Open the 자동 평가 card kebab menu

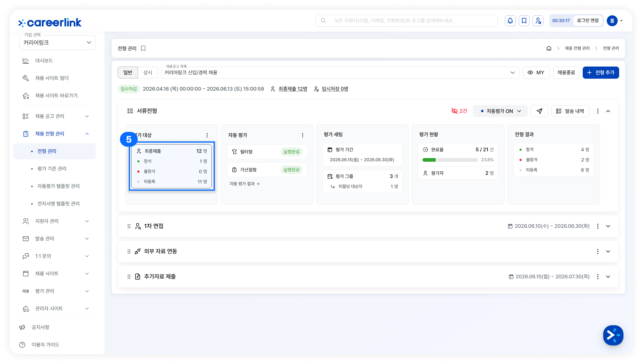(x=302, y=135)
